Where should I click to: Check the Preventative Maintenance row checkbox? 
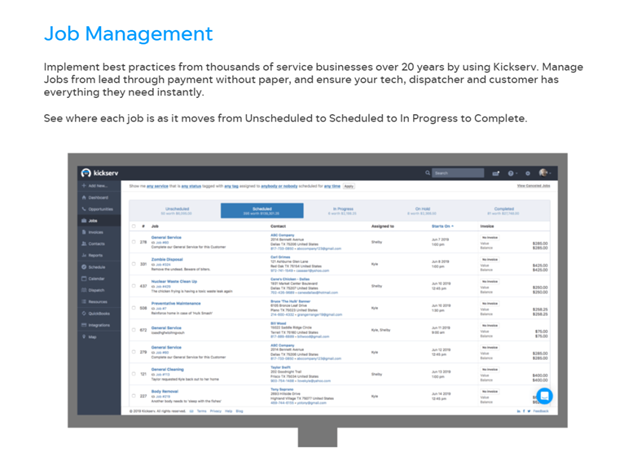click(x=134, y=308)
